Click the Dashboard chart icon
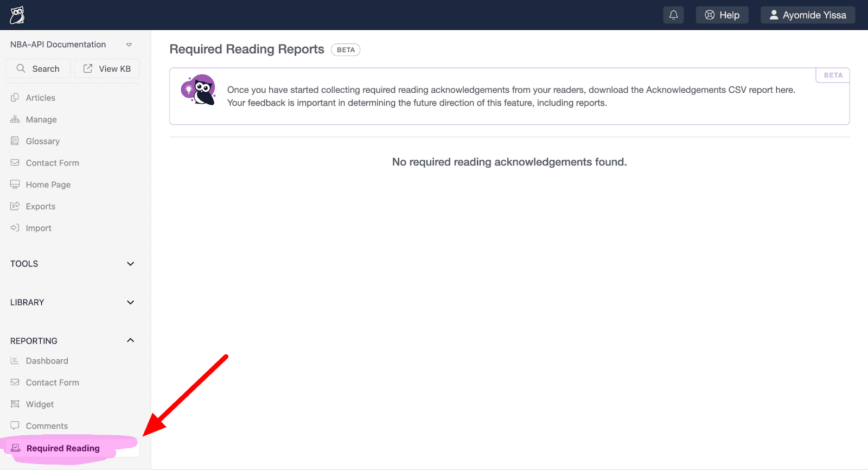The height and width of the screenshot is (470, 868). 15,361
